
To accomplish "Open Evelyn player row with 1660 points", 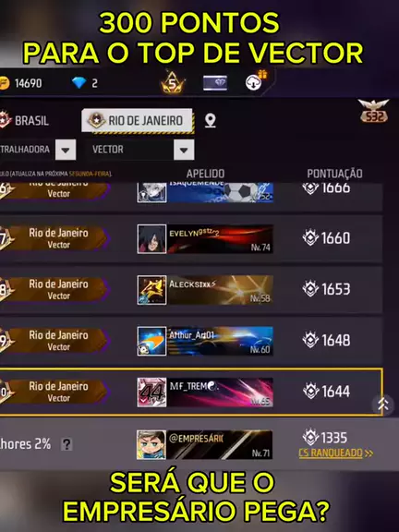I will click(x=191, y=238).
